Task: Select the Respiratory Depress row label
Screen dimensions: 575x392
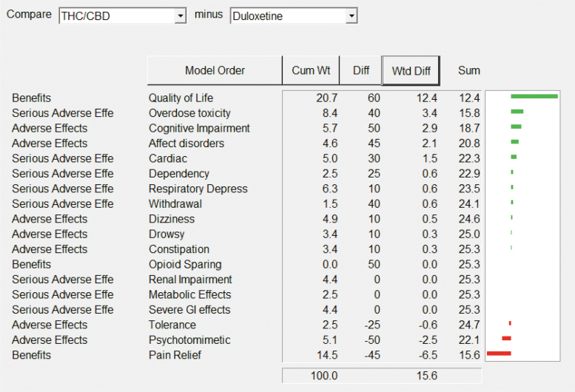Action: [x=198, y=189]
